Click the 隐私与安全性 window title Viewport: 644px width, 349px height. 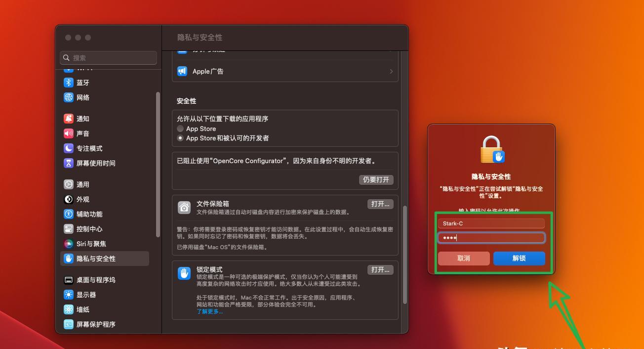200,38
